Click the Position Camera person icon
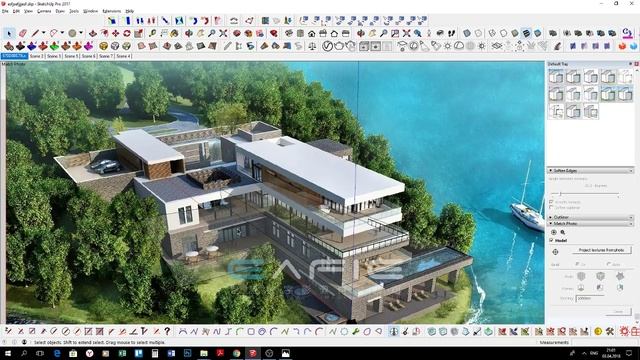 pyautogui.click(x=429, y=33)
